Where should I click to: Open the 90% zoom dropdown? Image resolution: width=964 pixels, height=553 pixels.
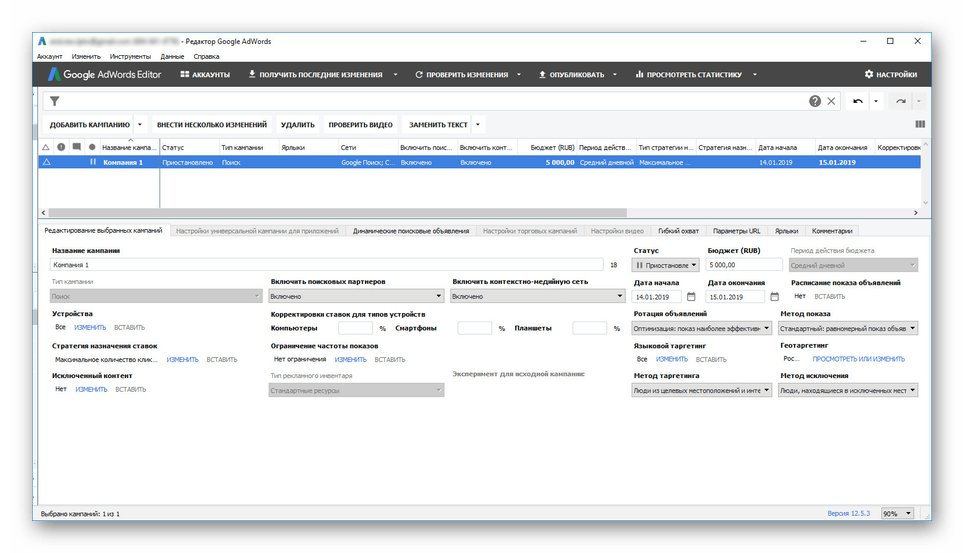(897, 514)
